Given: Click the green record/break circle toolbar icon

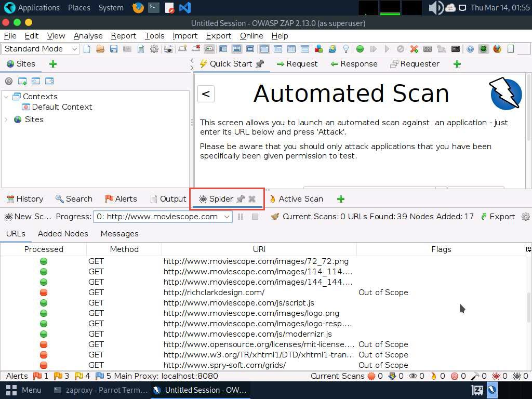Looking at the screenshot, I should 360,49.
